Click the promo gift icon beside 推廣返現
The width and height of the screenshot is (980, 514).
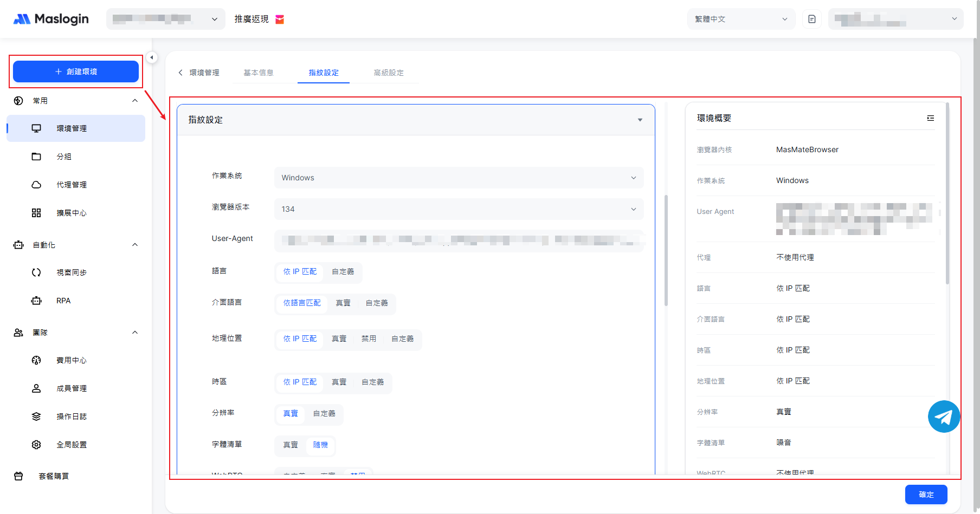pos(280,19)
